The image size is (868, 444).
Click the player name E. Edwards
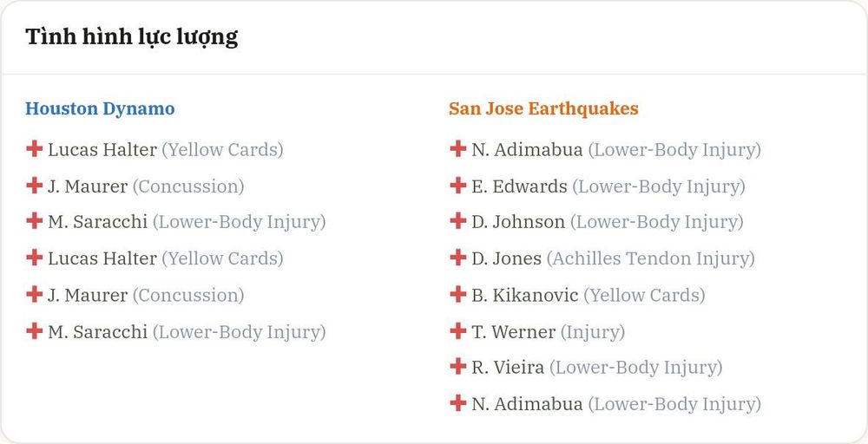pos(519,186)
